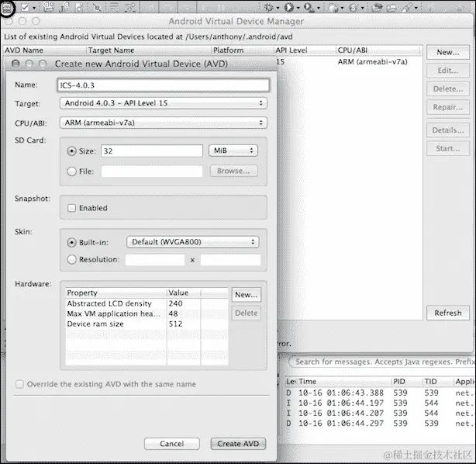Click Edit... in the AVD Manager window
Image resolution: width=476 pixels, height=464 pixels.
(448, 71)
